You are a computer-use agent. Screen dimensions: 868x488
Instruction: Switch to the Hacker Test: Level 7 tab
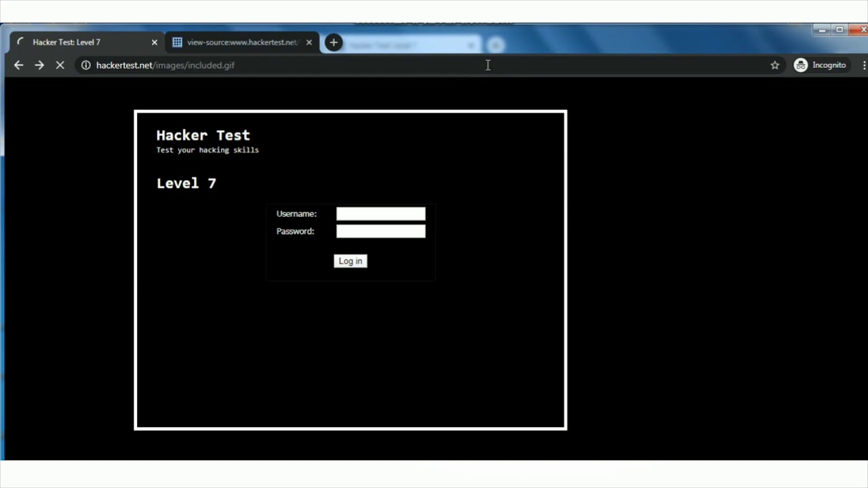(x=86, y=42)
